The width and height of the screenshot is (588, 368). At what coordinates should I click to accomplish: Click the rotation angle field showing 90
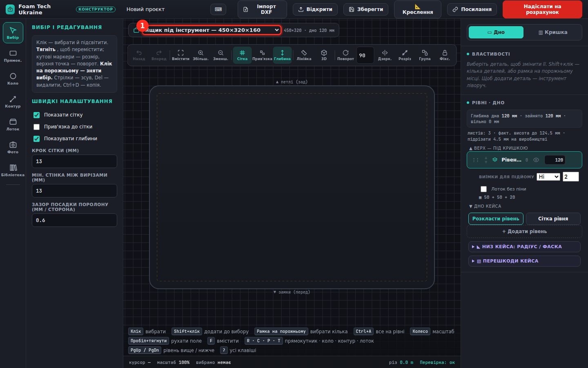click(365, 55)
